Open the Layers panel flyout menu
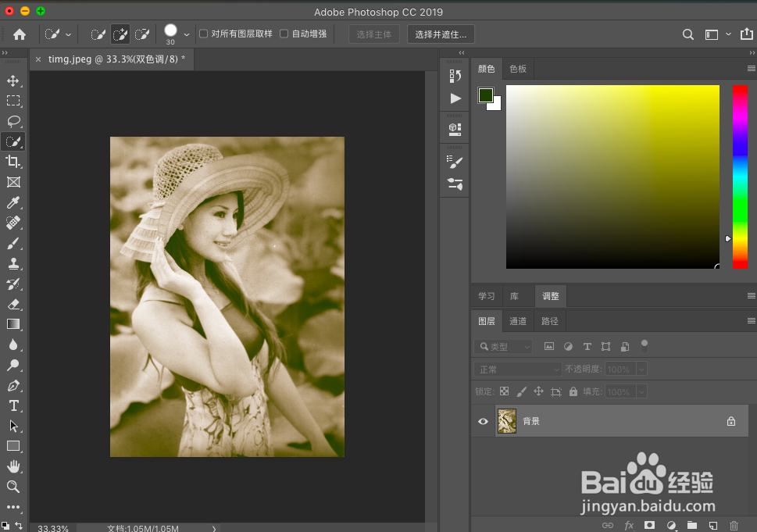 click(752, 320)
